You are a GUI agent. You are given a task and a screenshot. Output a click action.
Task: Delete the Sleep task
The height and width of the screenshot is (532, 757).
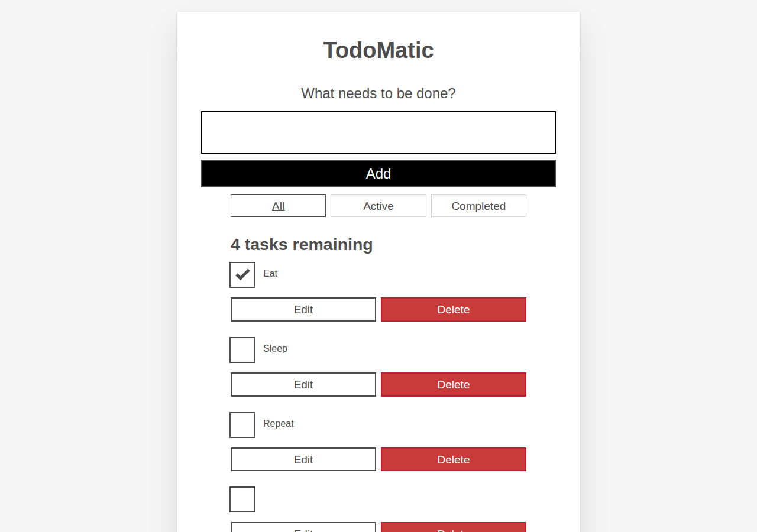coord(454,385)
